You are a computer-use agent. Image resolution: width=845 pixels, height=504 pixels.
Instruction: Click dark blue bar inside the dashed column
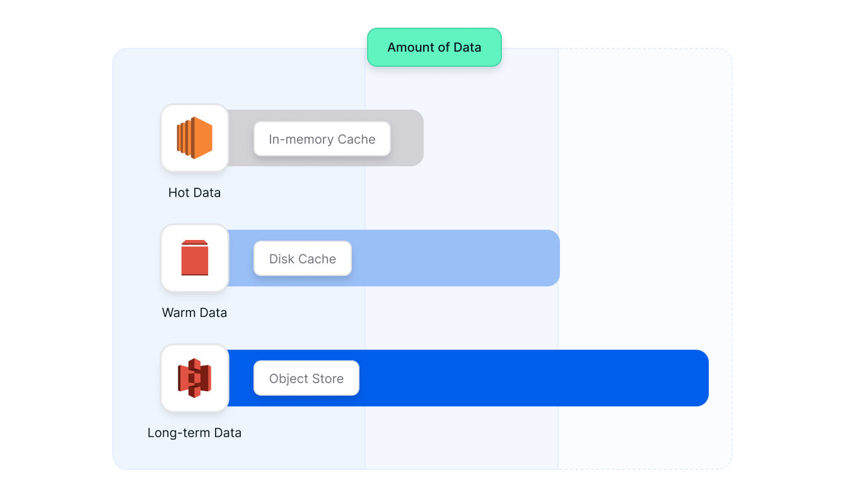631,378
